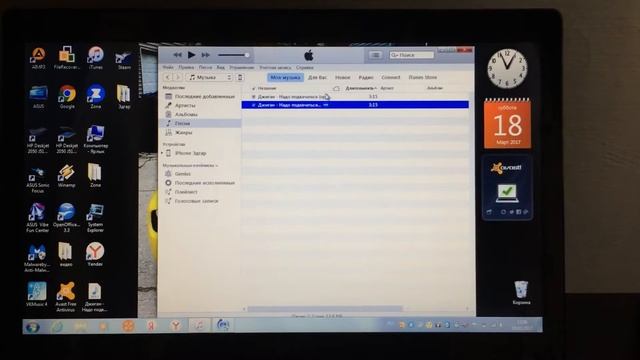
Task: Click the analog clock gadget
Action: (507, 68)
